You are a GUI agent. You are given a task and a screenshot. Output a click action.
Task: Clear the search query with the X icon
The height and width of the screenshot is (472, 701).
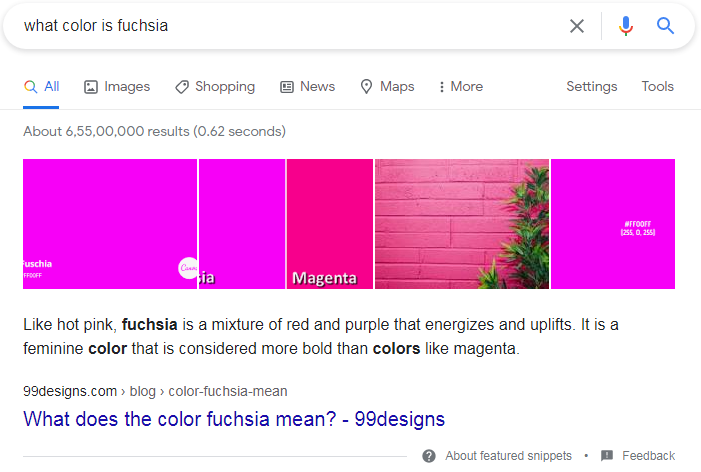point(577,26)
